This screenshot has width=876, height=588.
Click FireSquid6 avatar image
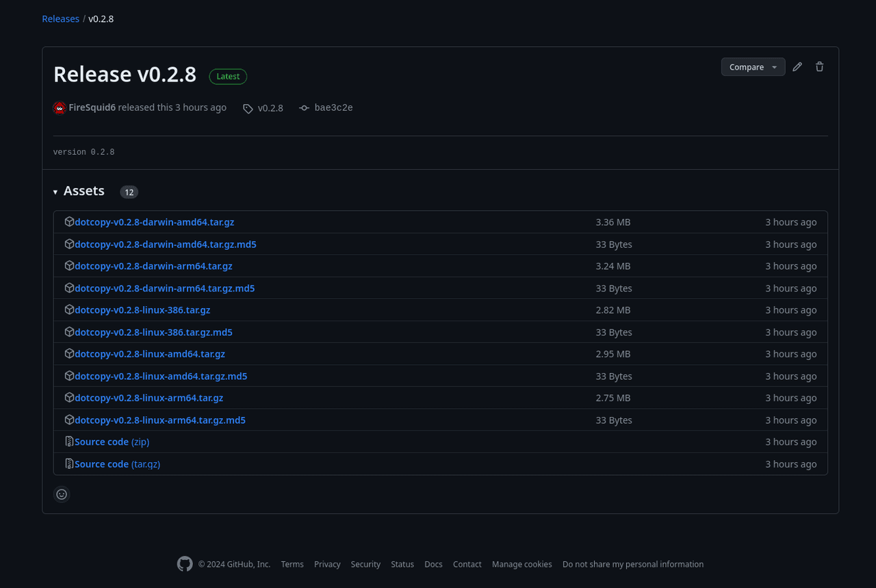(x=60, y=107)
